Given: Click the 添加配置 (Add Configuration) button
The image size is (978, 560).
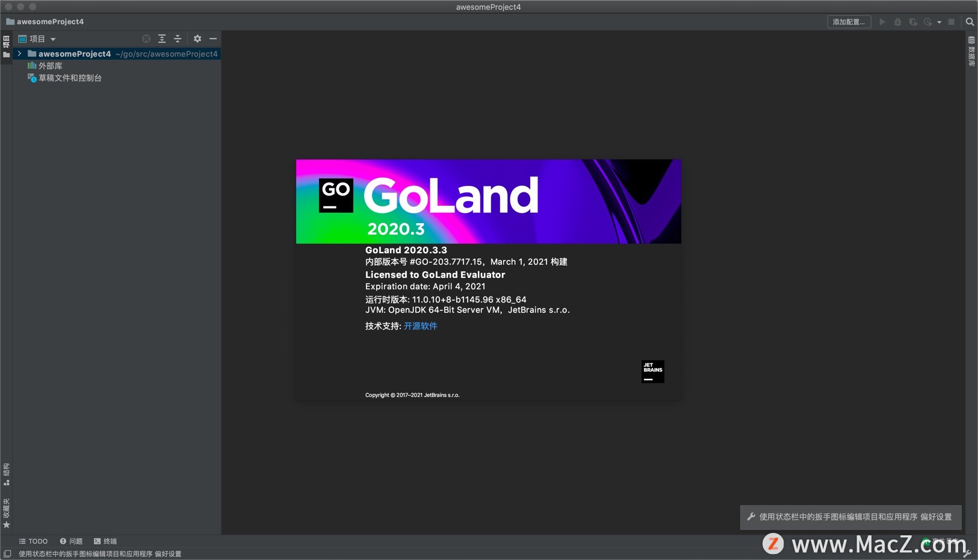Looking at the screenshot, I should (x=849, y=22).
